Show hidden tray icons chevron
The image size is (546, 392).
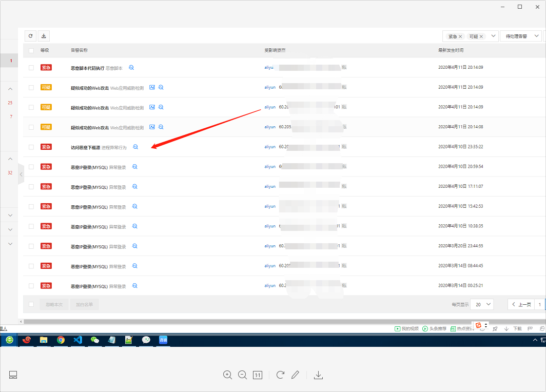(x=535, y=340)
